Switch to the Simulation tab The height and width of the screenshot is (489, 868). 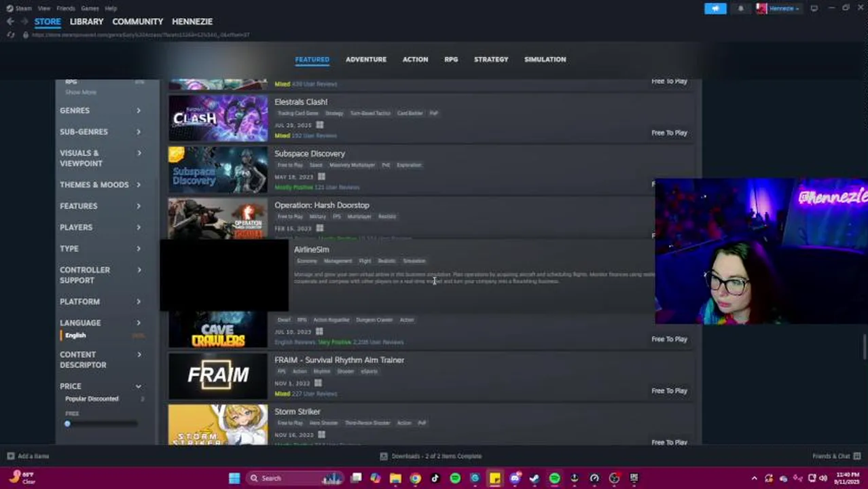[545, 59]
